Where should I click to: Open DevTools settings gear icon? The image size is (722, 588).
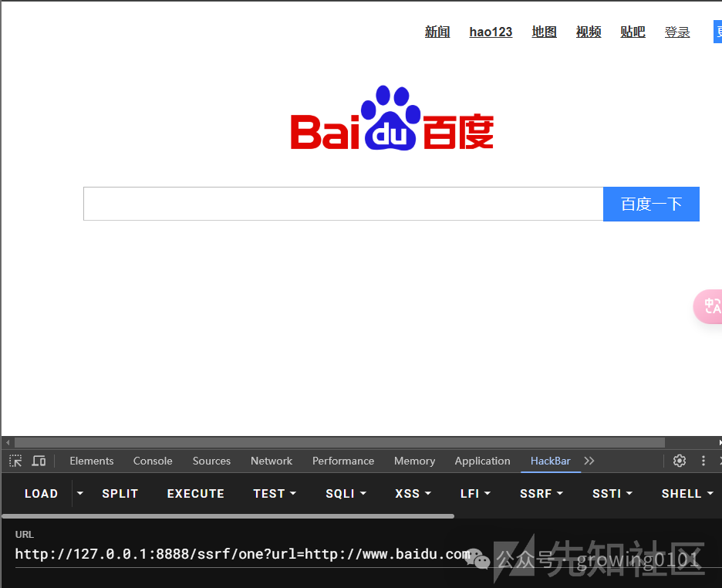click(679, 461)
